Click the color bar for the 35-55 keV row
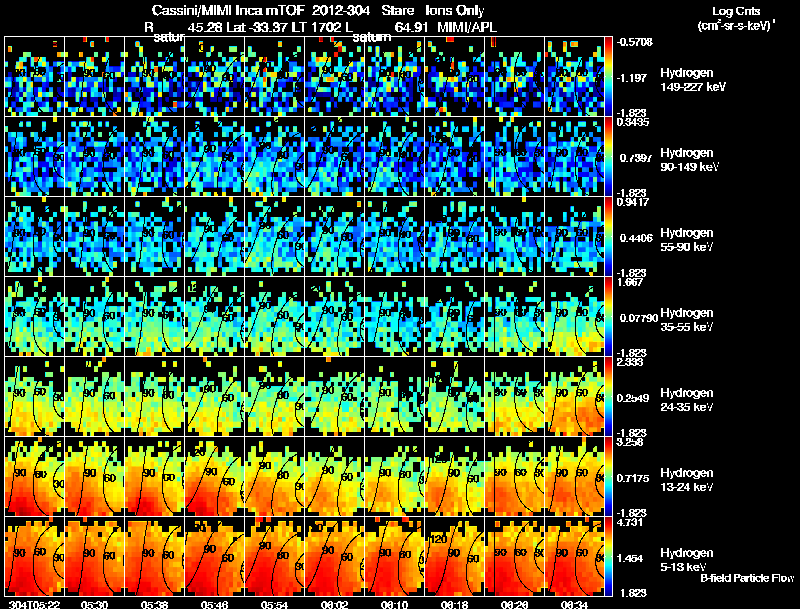The image size is (800, 609). tap(609, 316)
